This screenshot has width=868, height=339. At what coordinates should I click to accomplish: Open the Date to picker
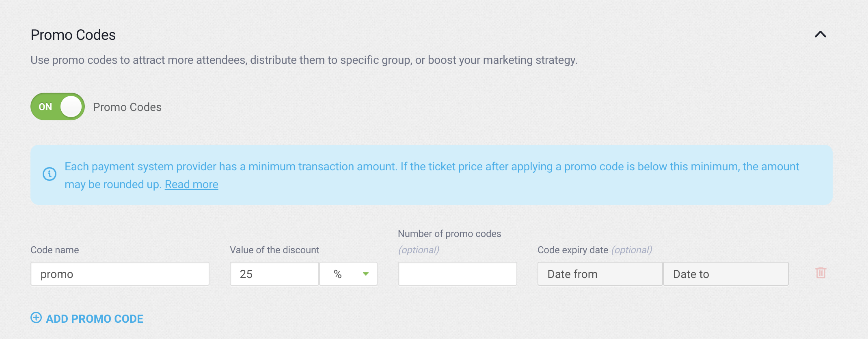click(725, 274)
